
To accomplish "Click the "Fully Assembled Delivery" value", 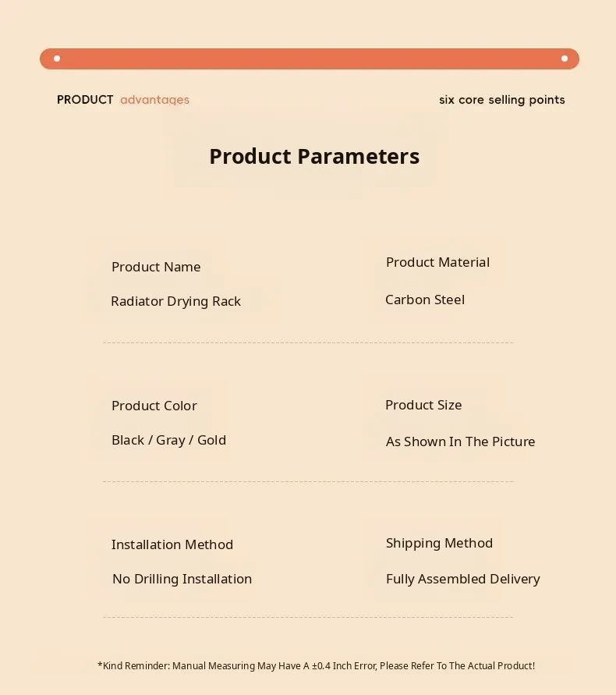I will tap(462, 579).
